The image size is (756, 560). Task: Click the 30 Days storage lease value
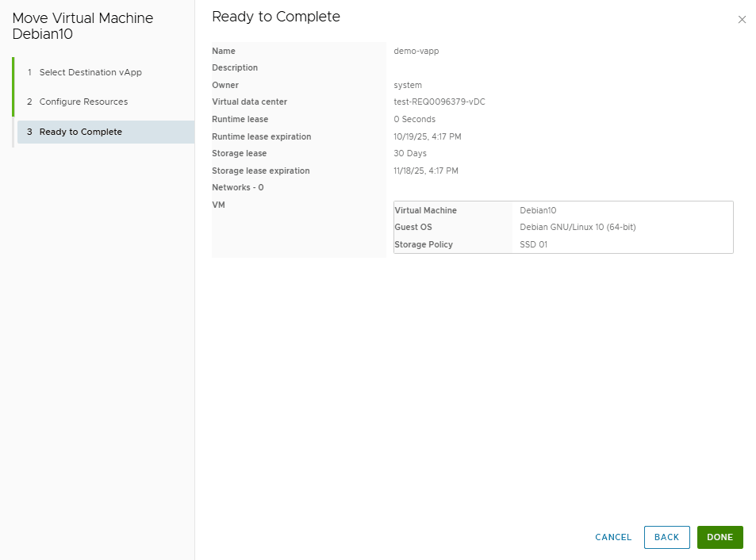pos(410,153)
